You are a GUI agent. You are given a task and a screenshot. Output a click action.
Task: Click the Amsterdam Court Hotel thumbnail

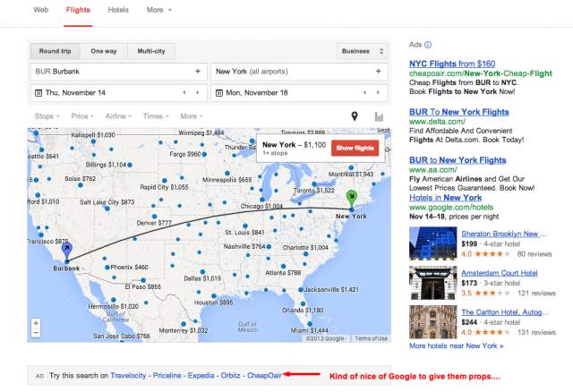pyautogui.click(x=433, y=283)
